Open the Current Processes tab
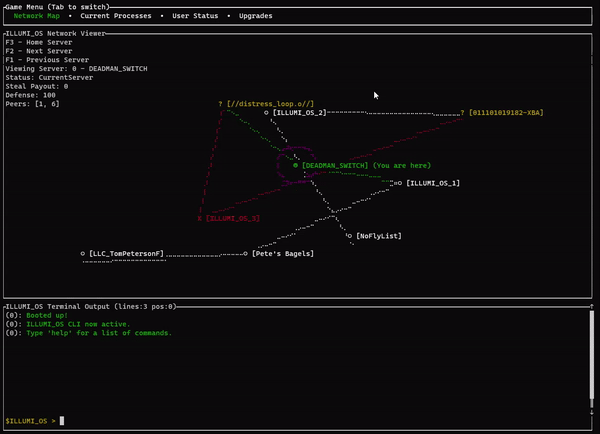 (x=116, y=16)
